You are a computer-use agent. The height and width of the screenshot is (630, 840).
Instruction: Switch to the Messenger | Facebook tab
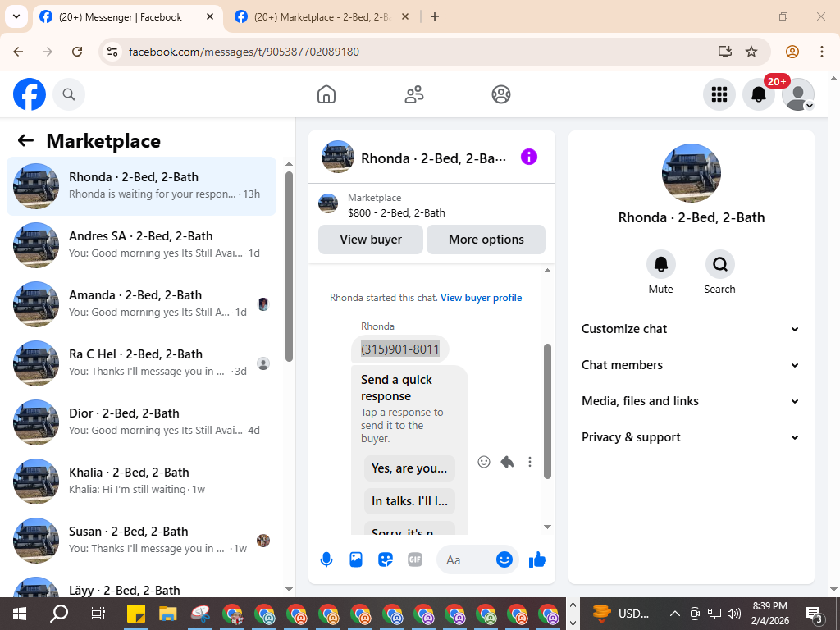127,17
